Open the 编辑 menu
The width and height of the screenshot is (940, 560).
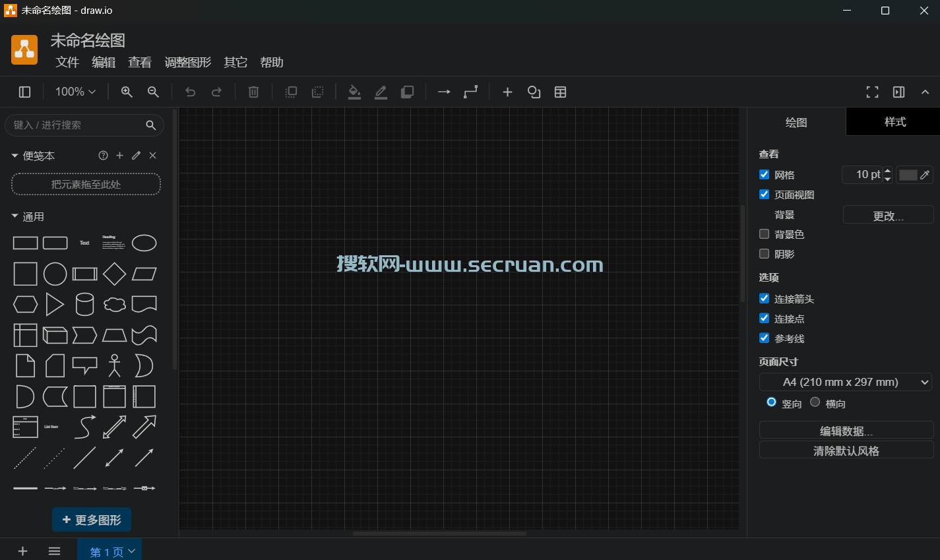[104, 62]
